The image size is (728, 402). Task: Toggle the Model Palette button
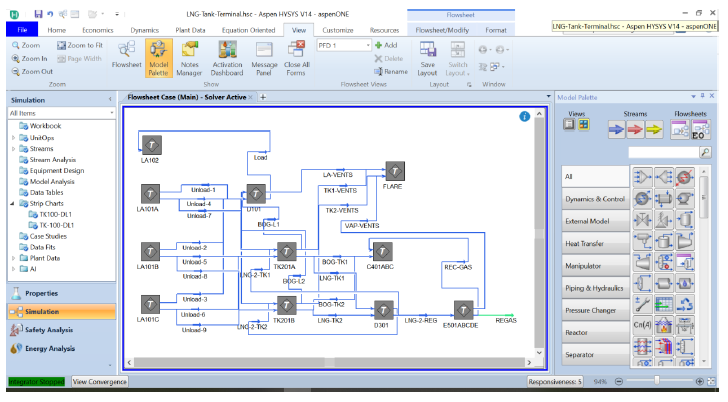coord(158,58)
